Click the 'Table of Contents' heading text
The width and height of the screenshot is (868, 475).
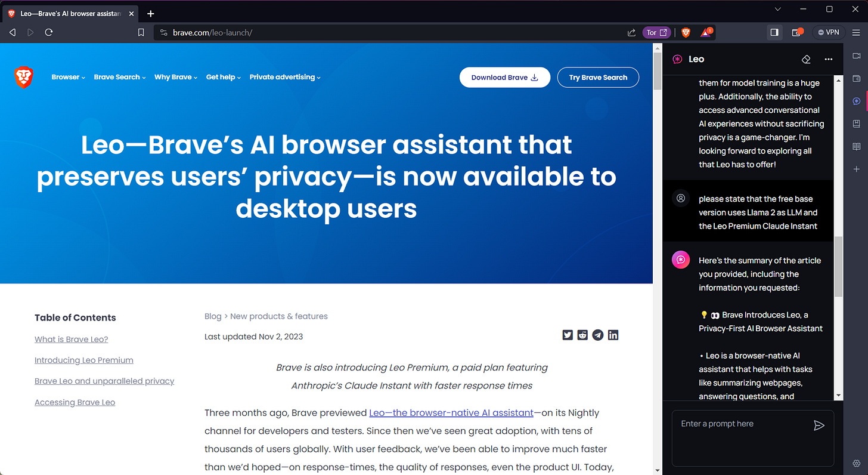tap(75, 318)
